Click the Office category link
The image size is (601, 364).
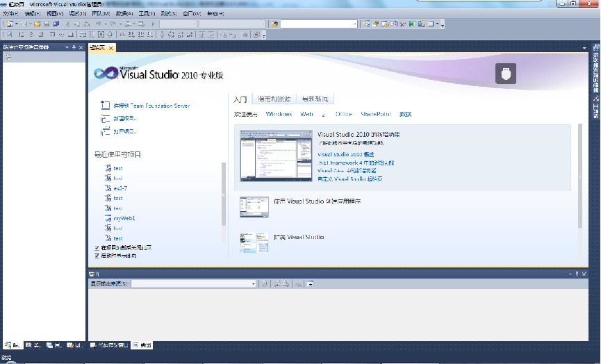coord(343,114)
